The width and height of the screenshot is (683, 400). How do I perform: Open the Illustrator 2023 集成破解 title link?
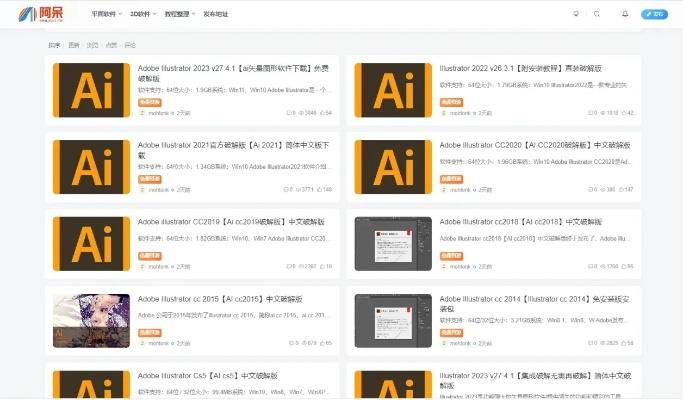[535, 380]
